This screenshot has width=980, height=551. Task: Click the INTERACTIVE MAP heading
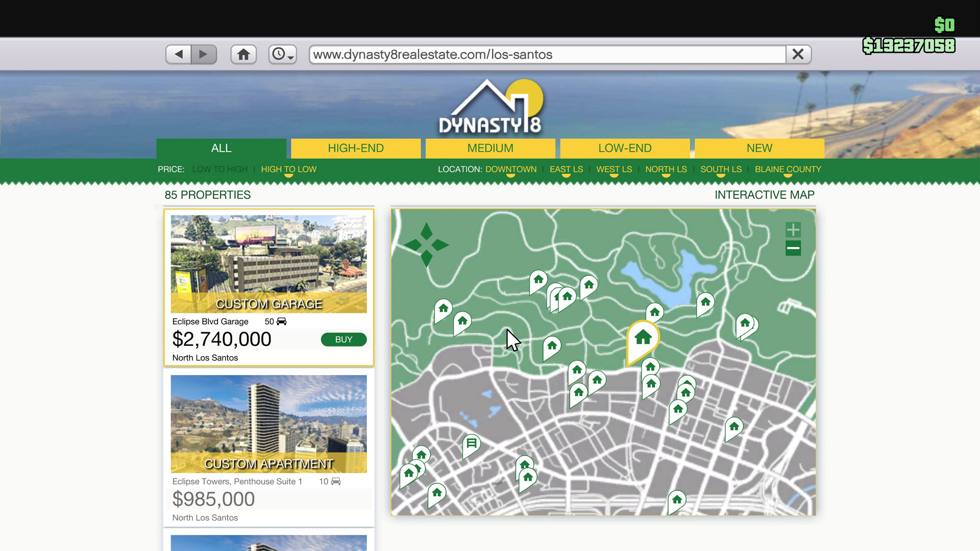pos(765,195)
